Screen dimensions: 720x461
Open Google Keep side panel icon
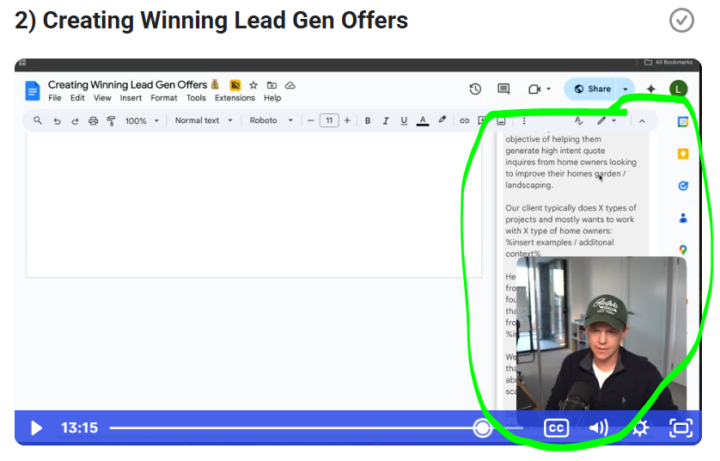tap(683, 154)
